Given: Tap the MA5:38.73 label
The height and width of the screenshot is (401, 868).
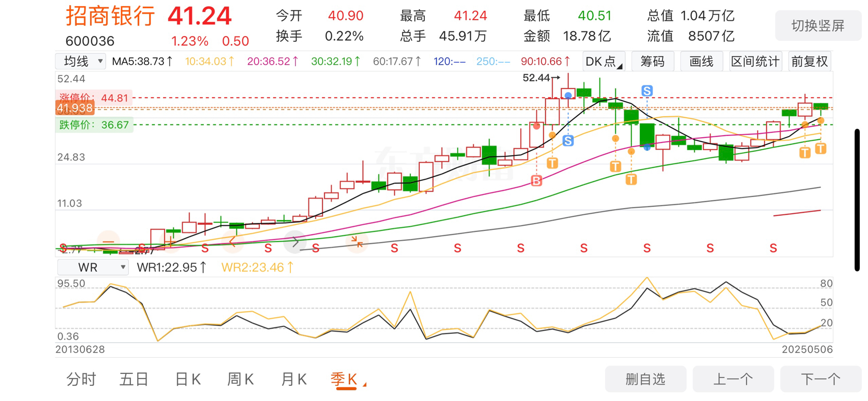Looking at the screenshot, I should point(142,62).
